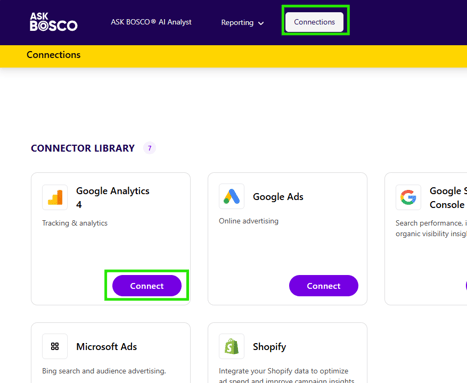Click the Google Analytics 4 icon
The width and height of the screenshot is (467, 383).
point(55,197)
